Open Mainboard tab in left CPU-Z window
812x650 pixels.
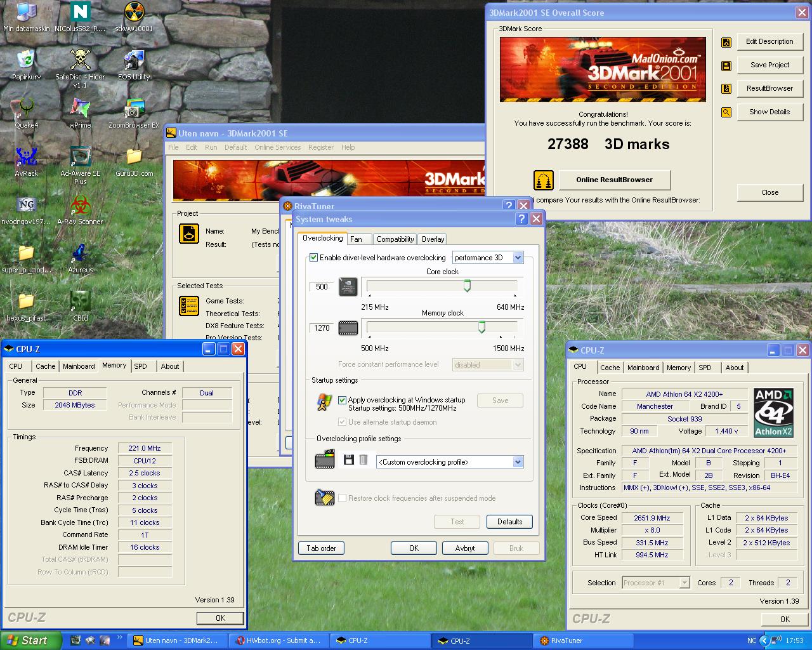tap(79, 366)
